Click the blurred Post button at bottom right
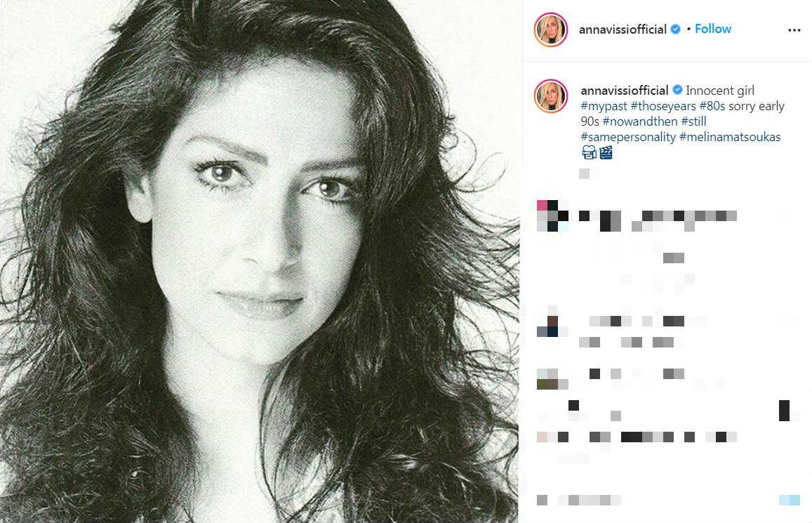Image resolution: width=812 pixels, height=523 pixels. click(x=790, y=500)
